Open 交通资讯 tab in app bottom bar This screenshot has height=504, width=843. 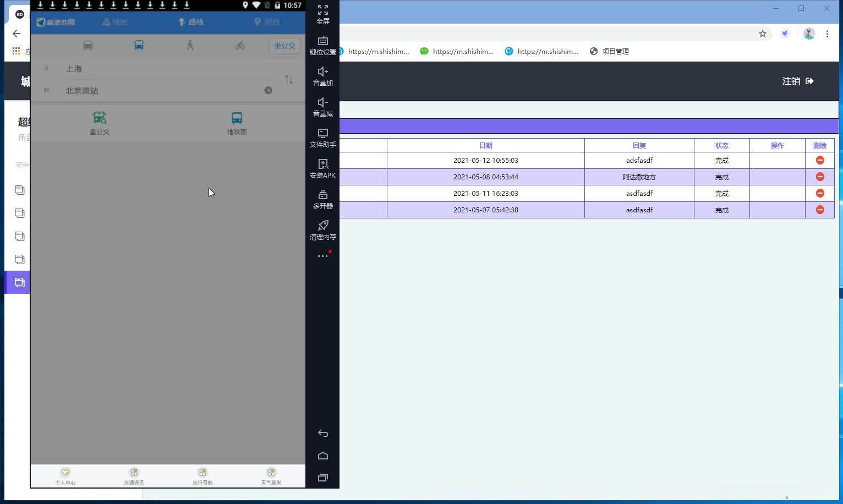tap(134, 476)
